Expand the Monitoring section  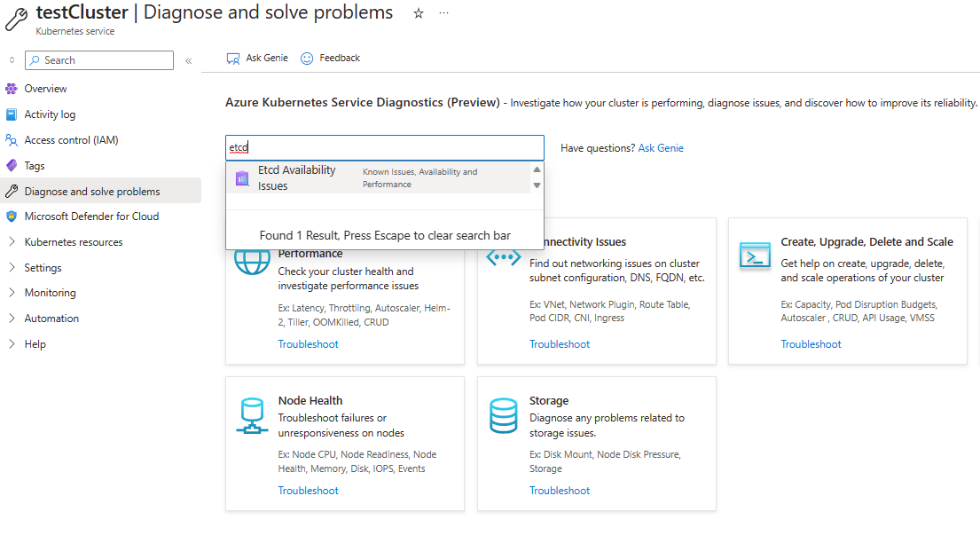pyautogui.click(x=12, y=293)
